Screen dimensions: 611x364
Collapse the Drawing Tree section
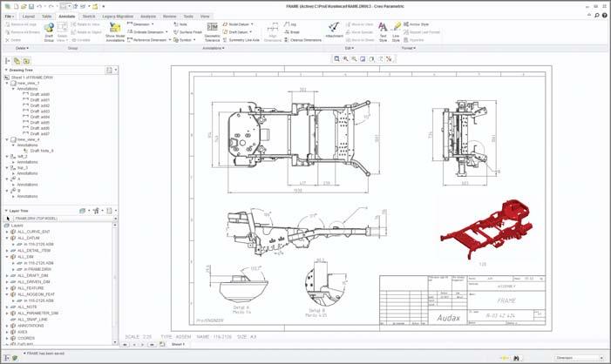pyautogui.click(x=6, y=70)
